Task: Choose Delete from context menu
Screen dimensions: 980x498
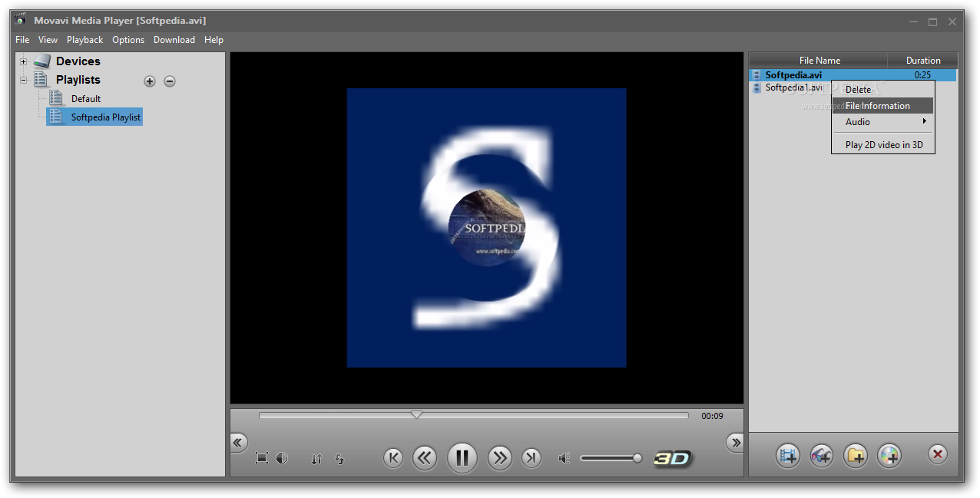Action: (x=882, y=90)
